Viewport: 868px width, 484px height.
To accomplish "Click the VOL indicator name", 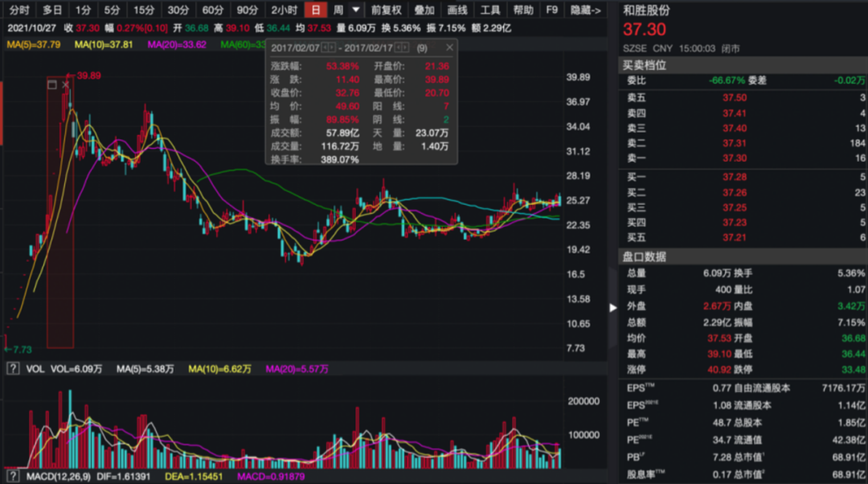I will coord(35,369).
